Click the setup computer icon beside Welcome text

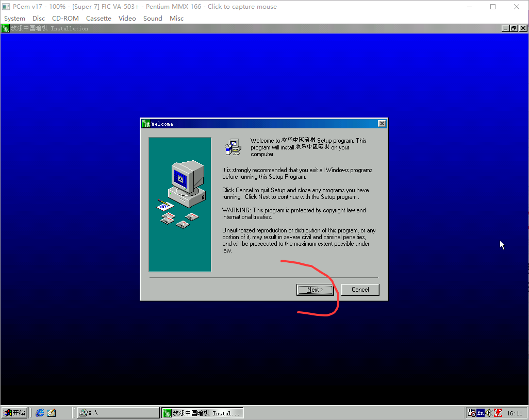(x=233, y=147)
